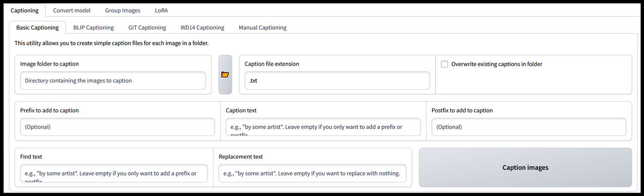Screen dimensions: 644x196
Task: Switch to the Captioning top tab
Action: tap(24, 10)
